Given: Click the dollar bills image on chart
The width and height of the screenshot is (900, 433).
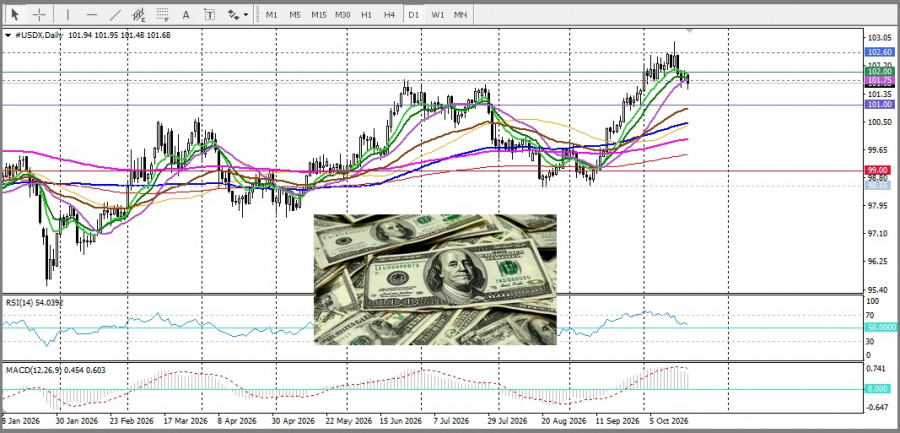Looking at the screenshot, I should coord(435,279).
